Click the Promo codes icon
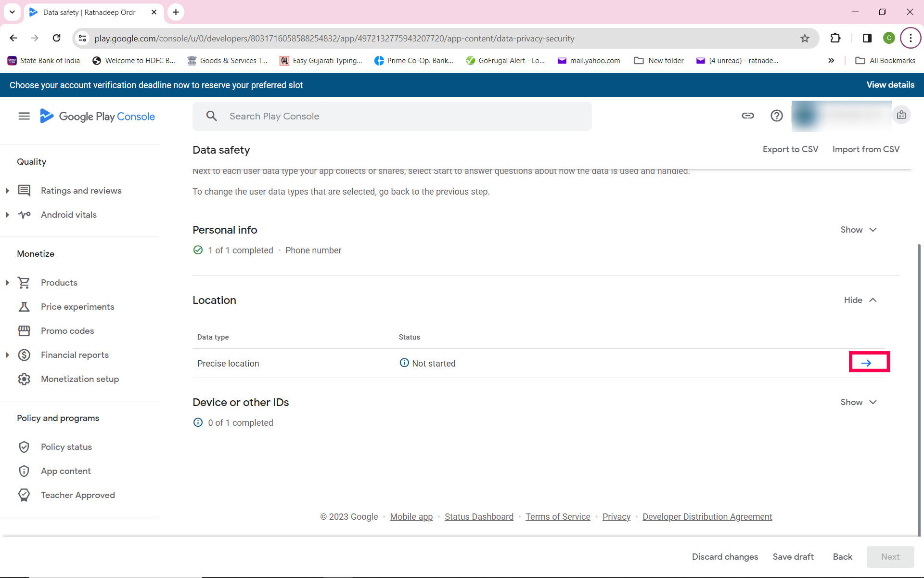 (24, 331)
